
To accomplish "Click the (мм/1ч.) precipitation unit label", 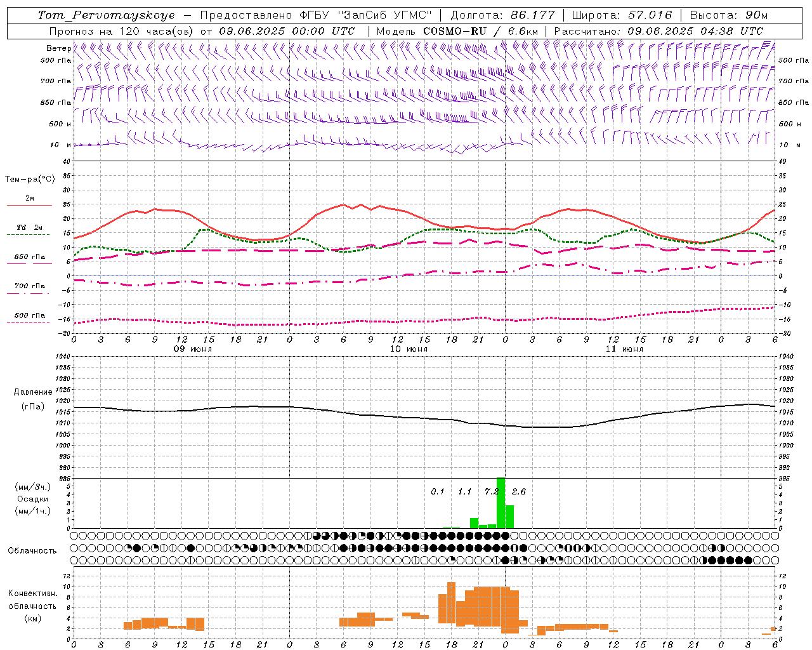I will coord(32,511).
